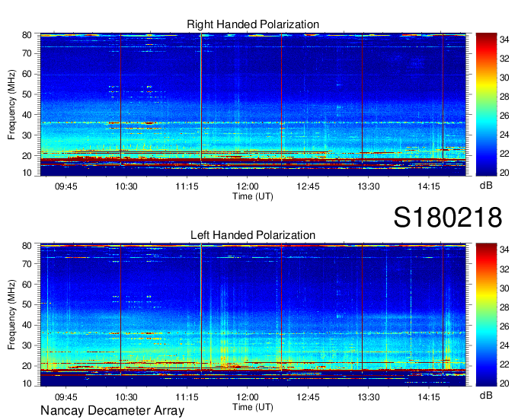This screenshot has width=518, height=420.
Task: Click the "Nancay Decameter Array" caption
Action: click(x=112, y=411)
